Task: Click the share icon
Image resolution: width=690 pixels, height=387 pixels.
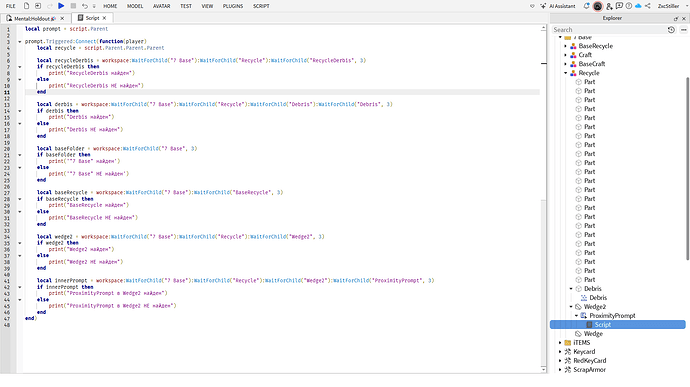Action: point(648,6)
